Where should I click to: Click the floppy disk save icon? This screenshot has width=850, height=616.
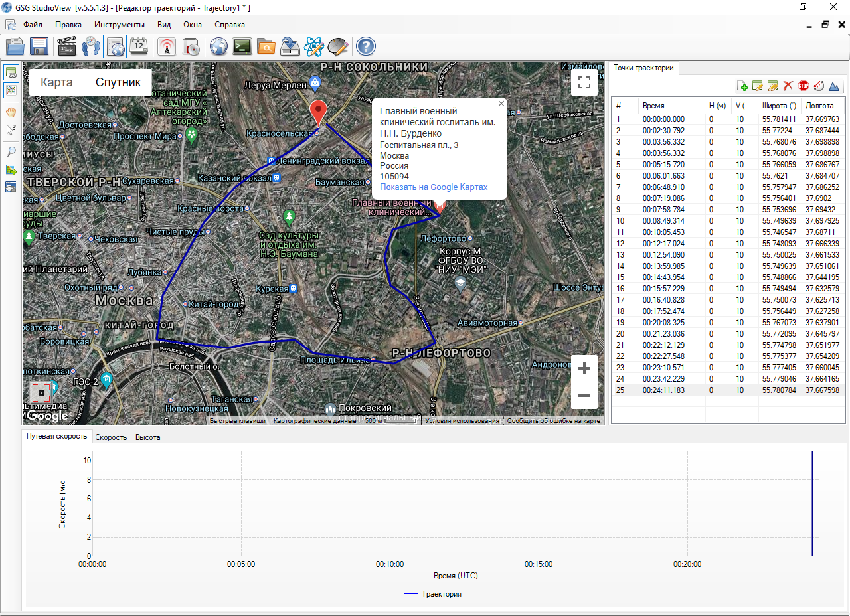click(x=39, y=46)
